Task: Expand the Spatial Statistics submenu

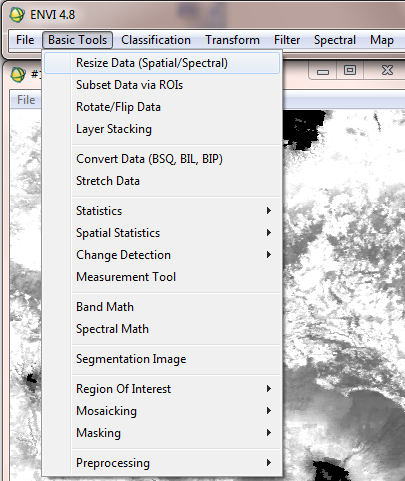Action: (162, 233)
